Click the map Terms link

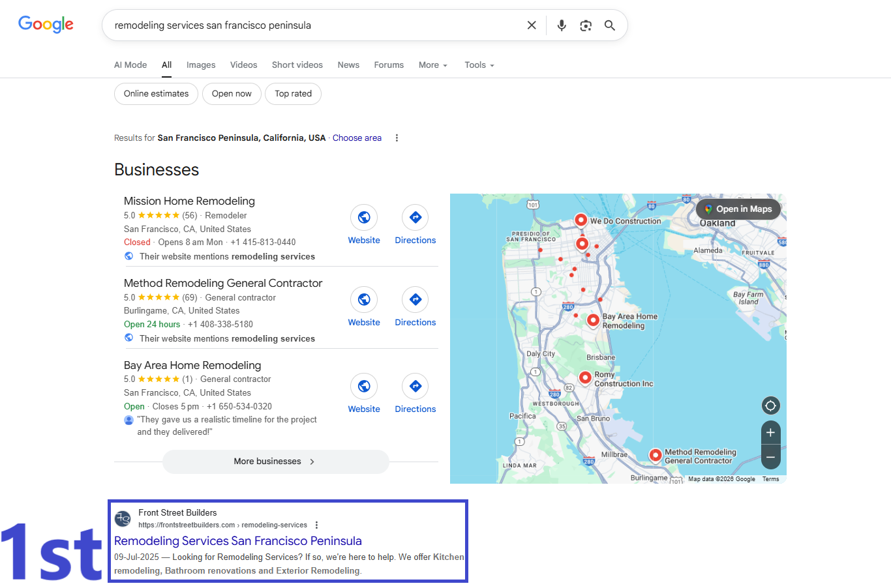coord(770,479)
